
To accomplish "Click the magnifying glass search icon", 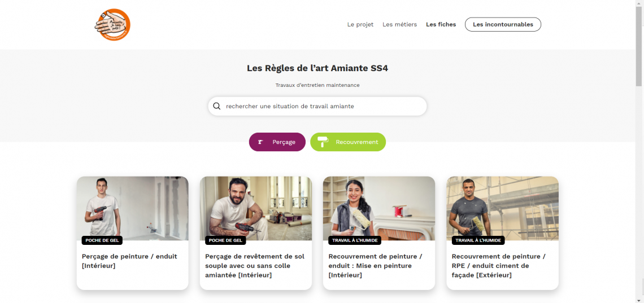I will coord(217,106).
